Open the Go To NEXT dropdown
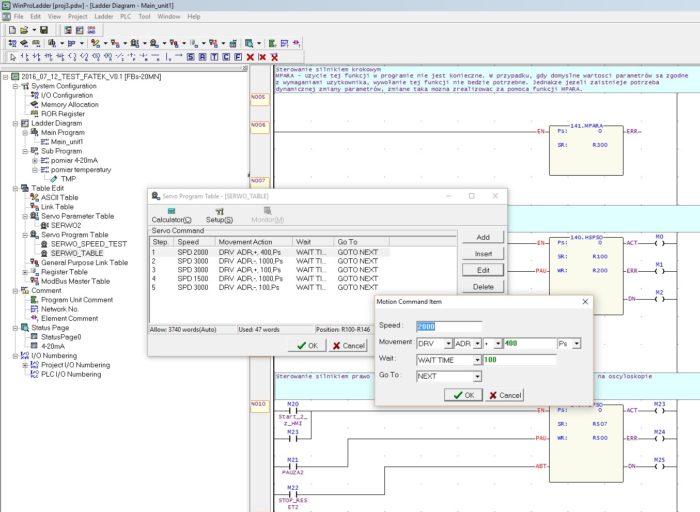The height and width of the screenshot is (512, 700). [477, 377]
